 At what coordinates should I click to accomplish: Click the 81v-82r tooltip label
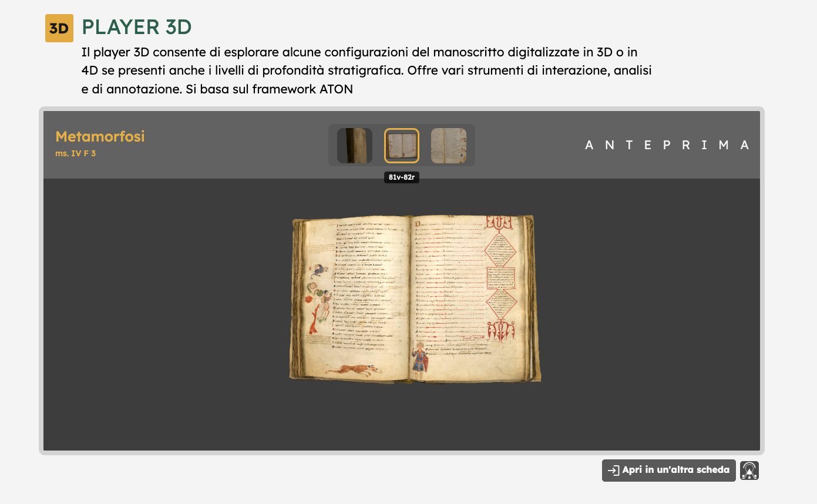[x=402, y=177]
